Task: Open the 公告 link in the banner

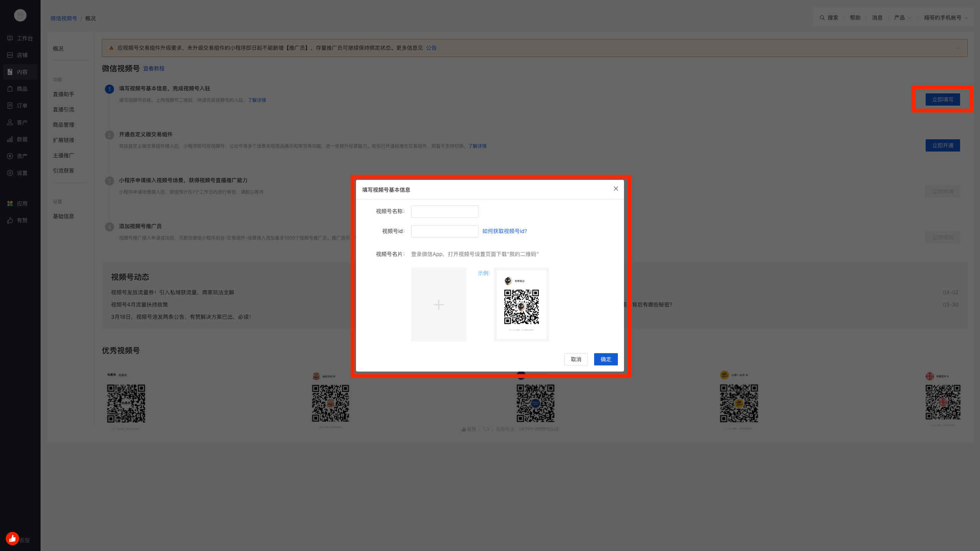Action: point(431,48)
